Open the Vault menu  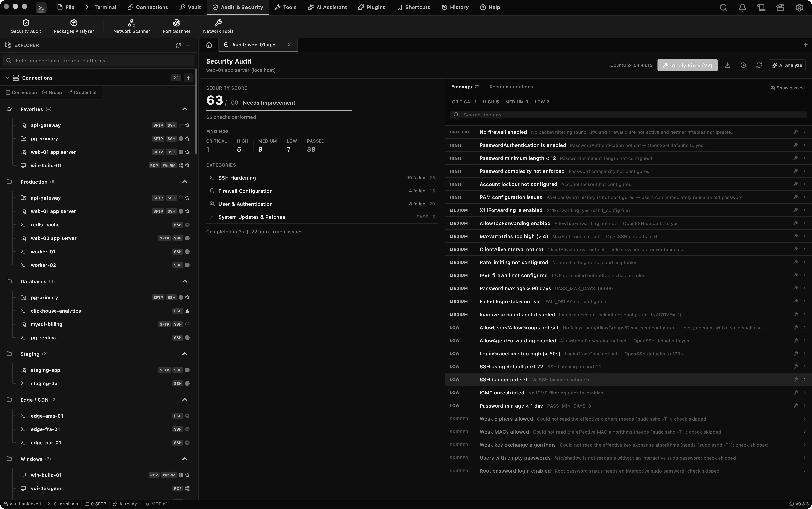tap(190, 8)
